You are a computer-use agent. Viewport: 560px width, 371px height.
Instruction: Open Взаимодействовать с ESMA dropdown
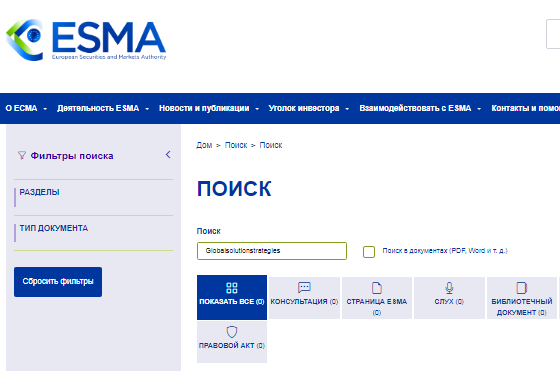pyautogui.click(x=420, y=108)
